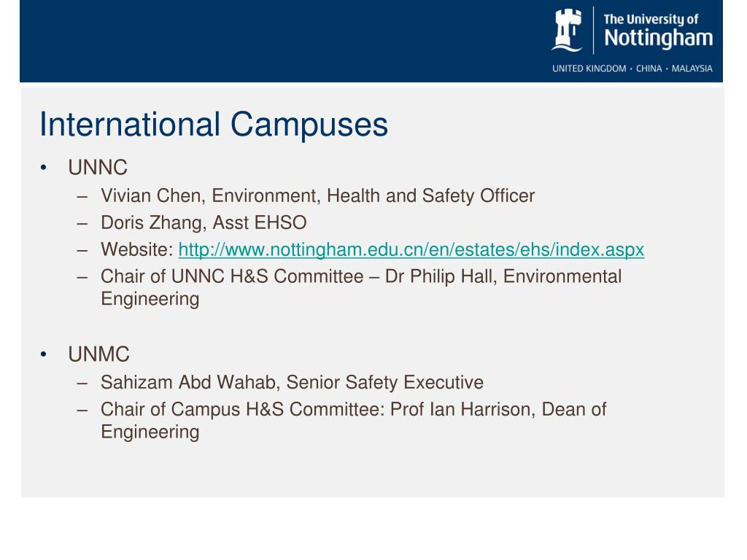The image size is (747, 560).
Task: Open the nottingham.edu.cn EHS website link
Action: (x=411, y=249)
